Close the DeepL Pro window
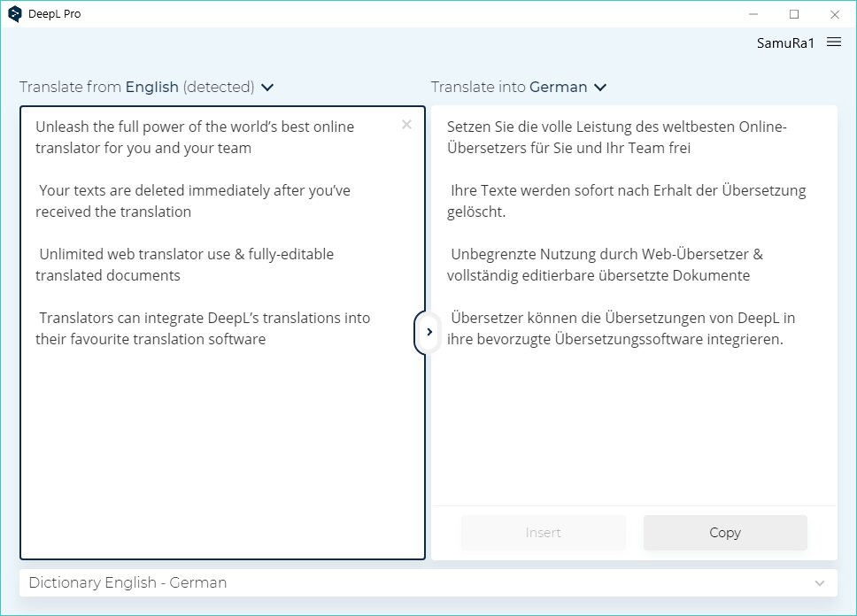 [x=835, y=14]
